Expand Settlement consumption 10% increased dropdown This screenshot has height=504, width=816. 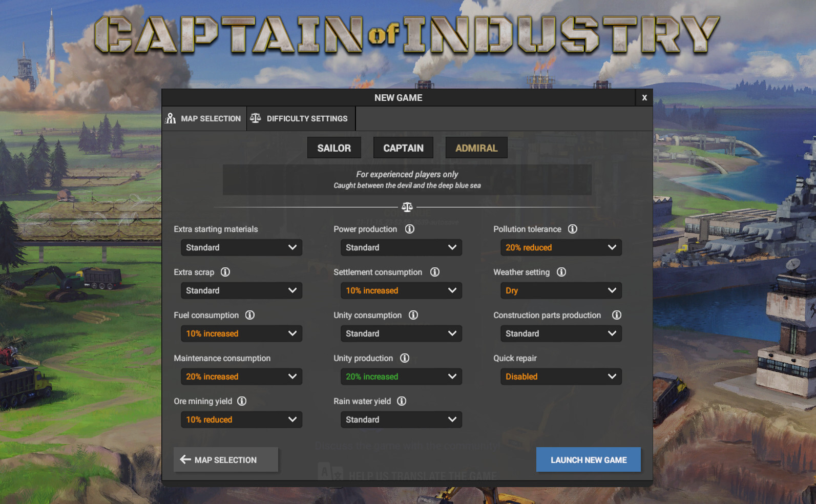(401, 290)
